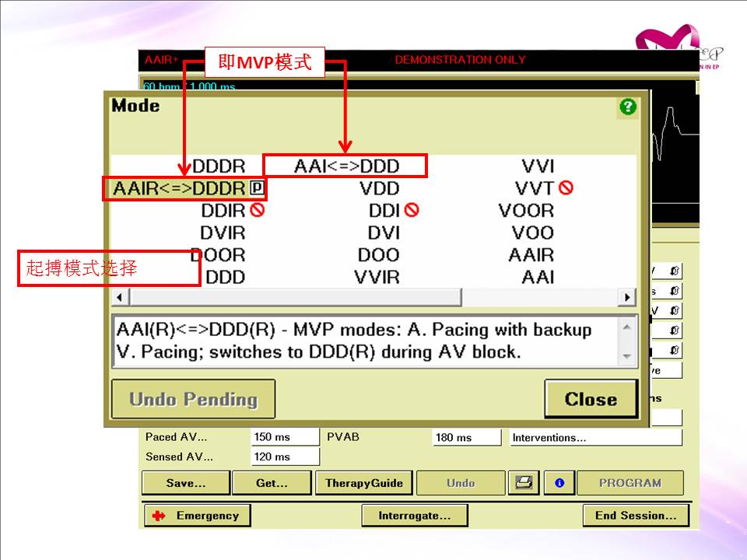Screen dimensions: 747x560
Task: Click End Session... button
Action: (636, 515)
